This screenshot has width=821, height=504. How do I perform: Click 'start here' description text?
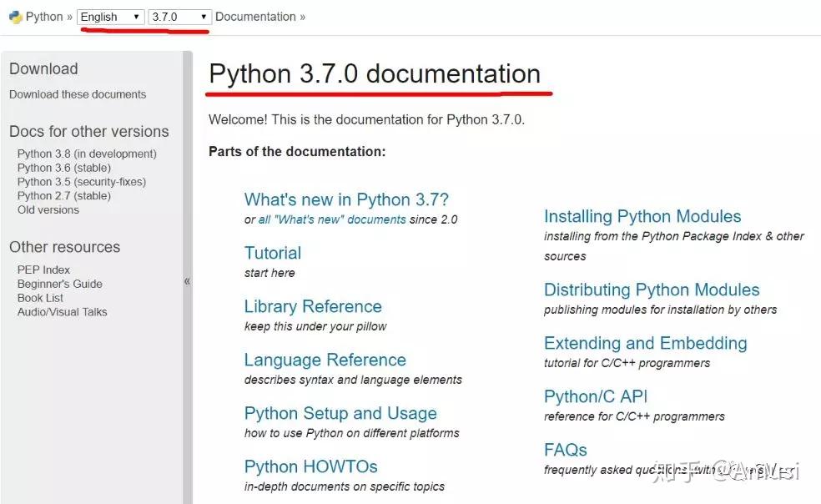[269, 273]
